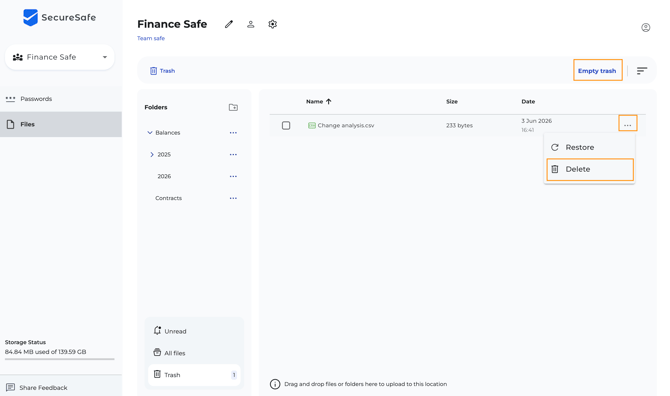Open the Trash view in folder panel
Image resolution: width=670 pixels, height=396 pixels.
pyautogui.click(x=194, y=375)
